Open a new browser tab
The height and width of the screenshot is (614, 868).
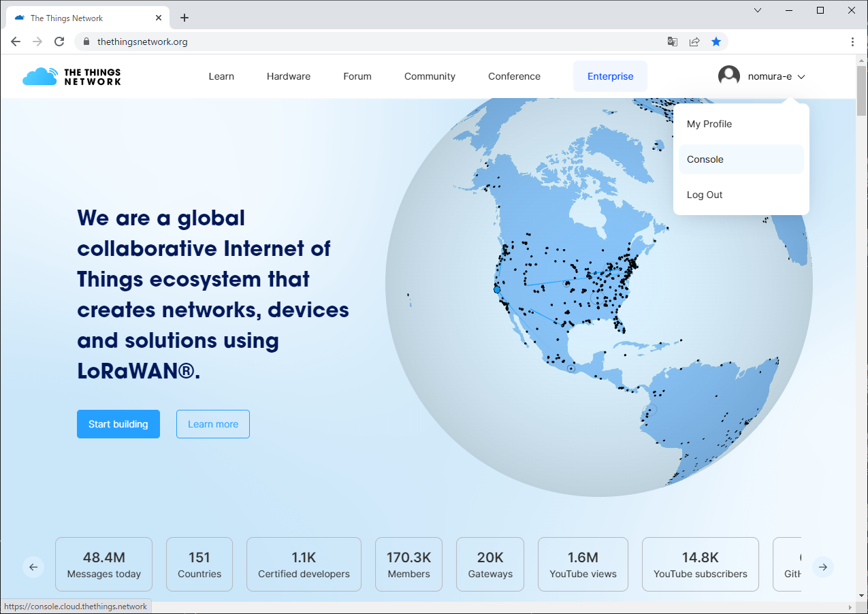184,18
